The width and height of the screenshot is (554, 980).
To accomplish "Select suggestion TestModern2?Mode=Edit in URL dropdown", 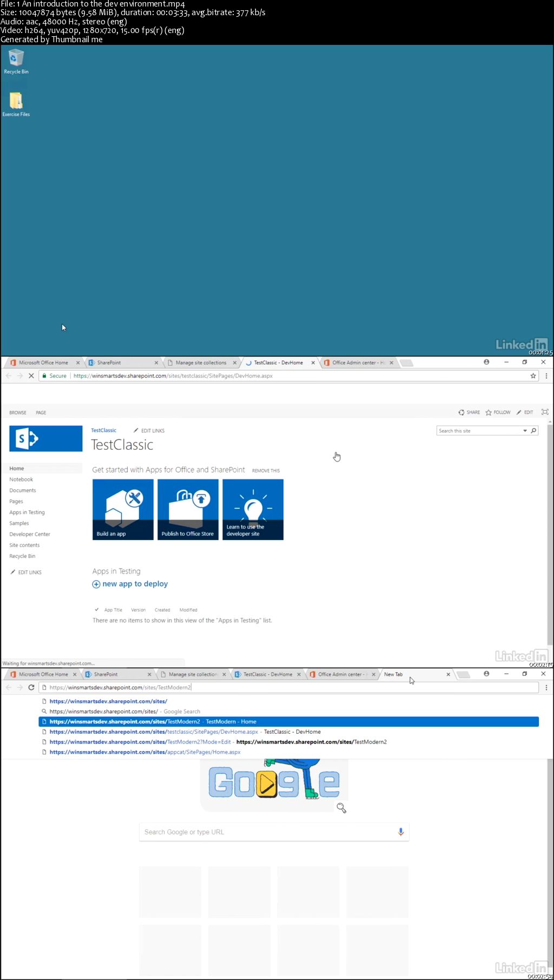I will [288, 742].
